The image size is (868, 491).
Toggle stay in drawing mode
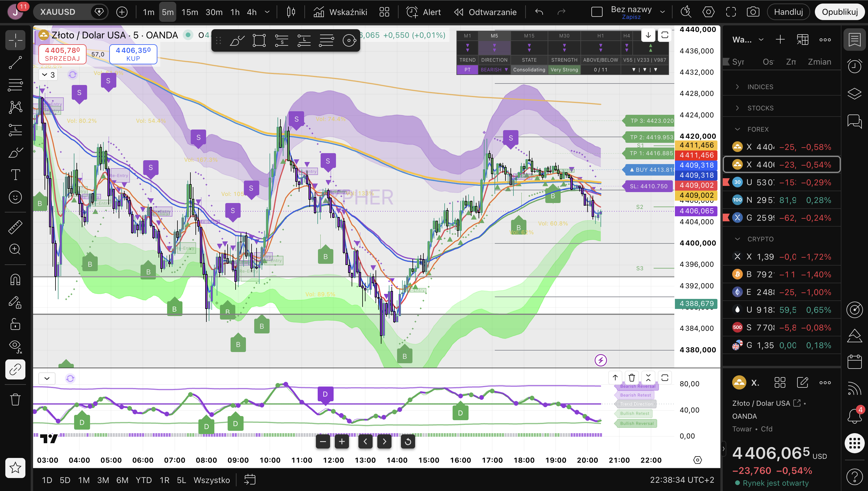pyautogui.click(x=15, y=302)
